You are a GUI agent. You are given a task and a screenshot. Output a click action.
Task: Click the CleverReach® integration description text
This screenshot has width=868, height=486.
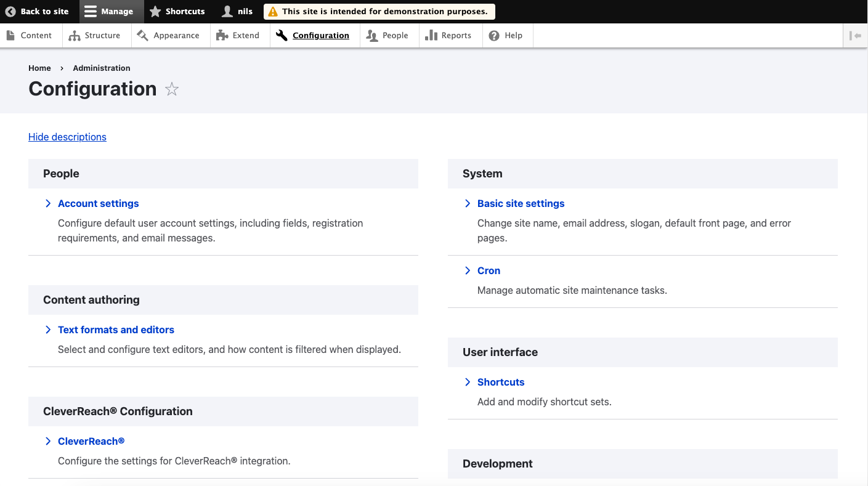coord(174,461)
